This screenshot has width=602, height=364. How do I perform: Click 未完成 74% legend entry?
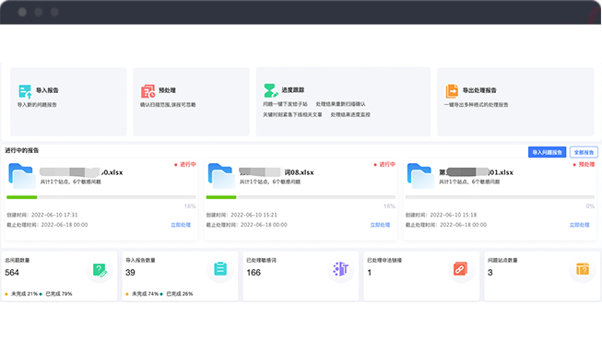click(x=142, y=294)
